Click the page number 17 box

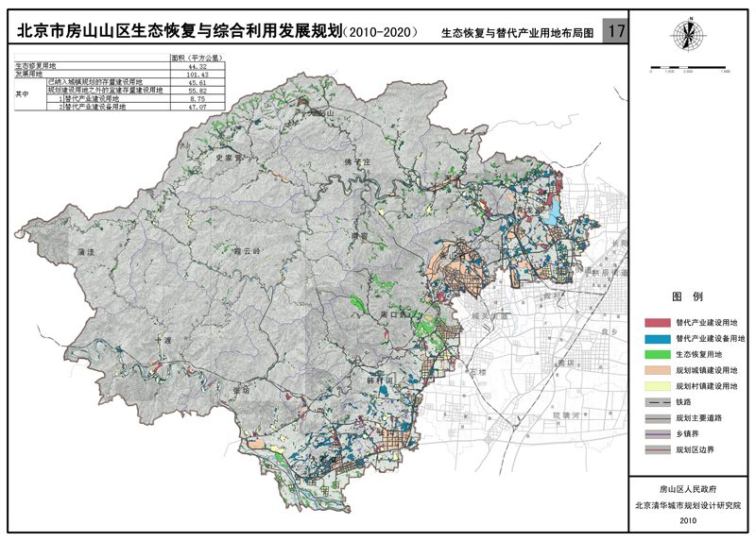pyautogui.click(x=616, y=31)
